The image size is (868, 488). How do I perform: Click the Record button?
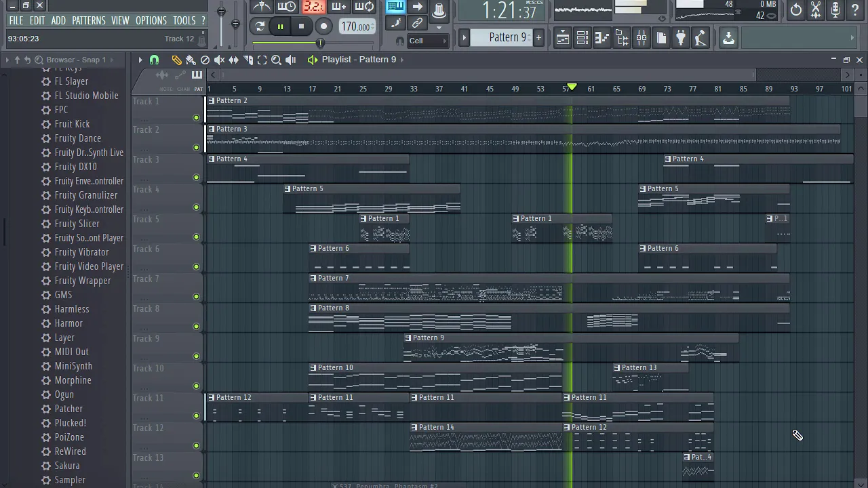click(x=323, y=26)
